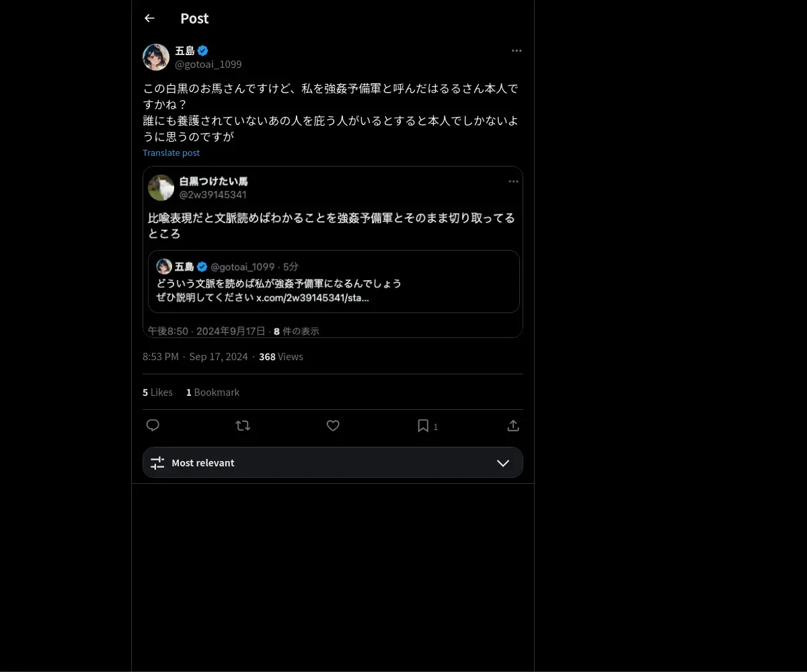This screenshot has width=807, height=672.
Task: Toggle bookmark icon showing 1
Action: (428, 426)
